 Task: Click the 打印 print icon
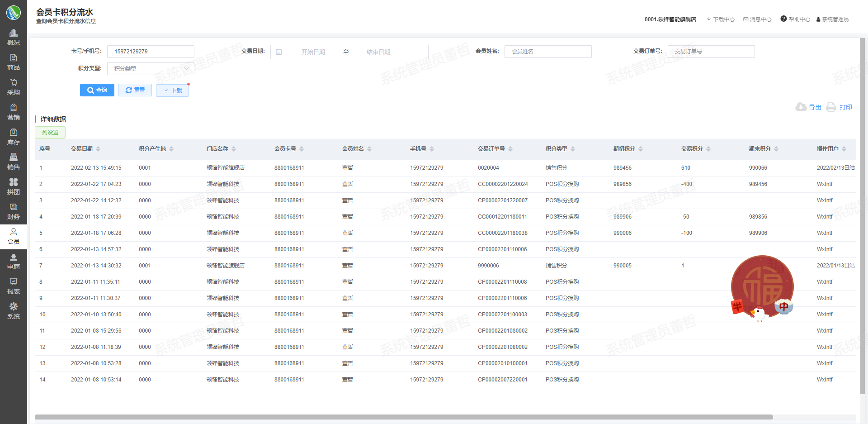click(831, 107)
